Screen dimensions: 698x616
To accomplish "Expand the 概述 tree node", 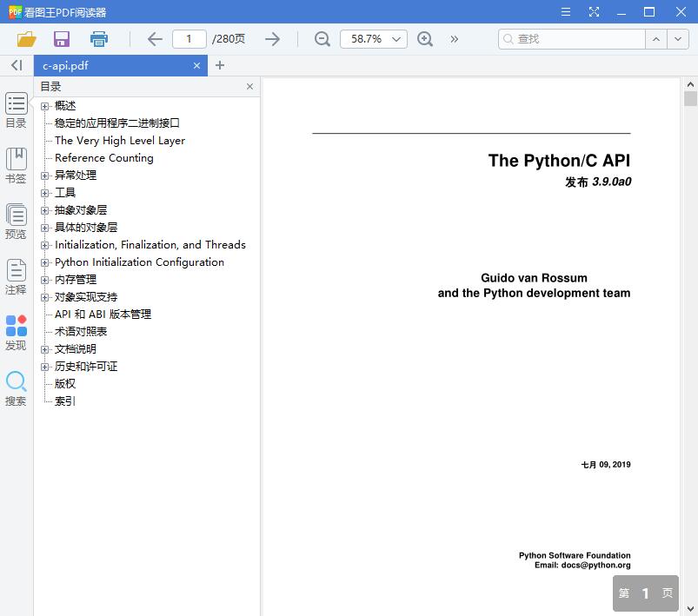I will [x=43, y=105].
